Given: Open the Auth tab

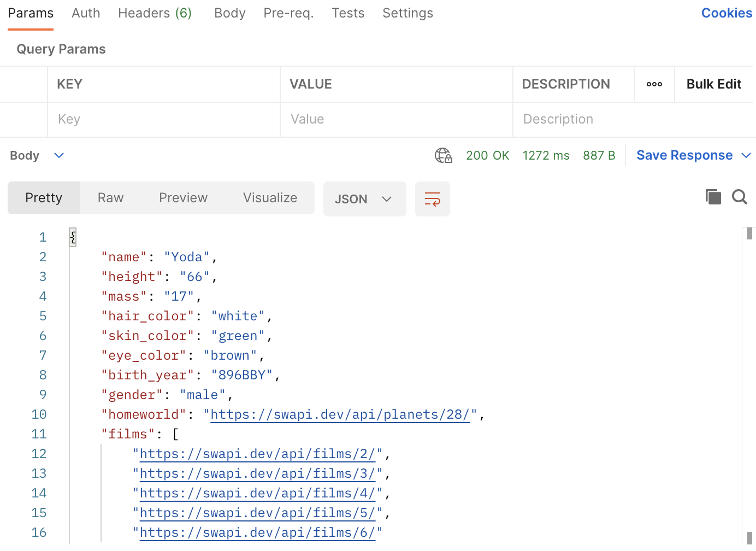Looking at the screenshot, I should point(86,13).
